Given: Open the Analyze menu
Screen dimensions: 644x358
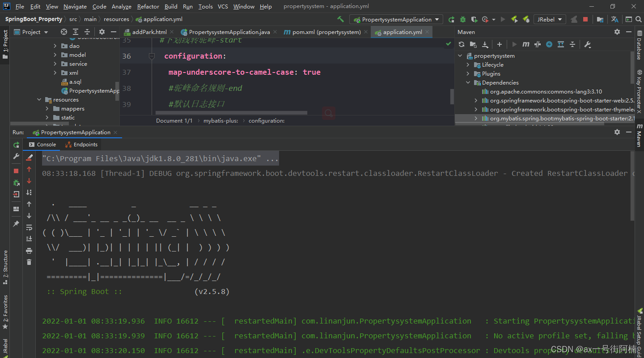Looking at the screenshot, I should click(x=121, y=6).
